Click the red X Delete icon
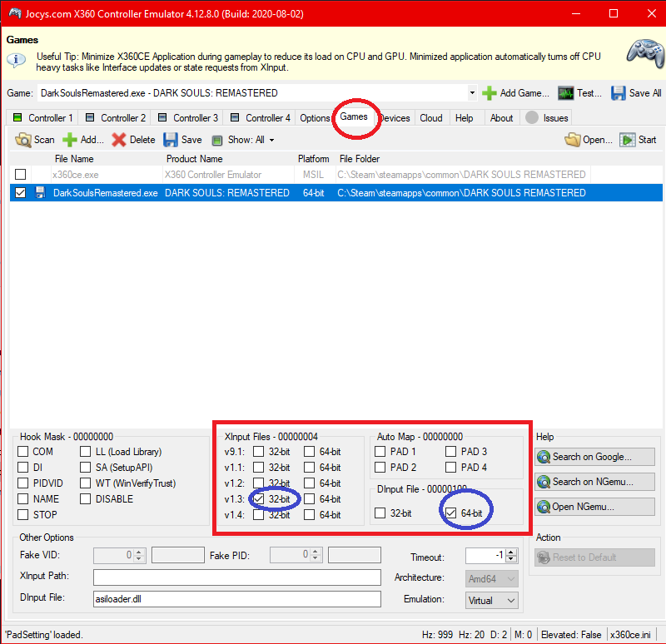Screen dimensions: 666x644 [119, 140]
